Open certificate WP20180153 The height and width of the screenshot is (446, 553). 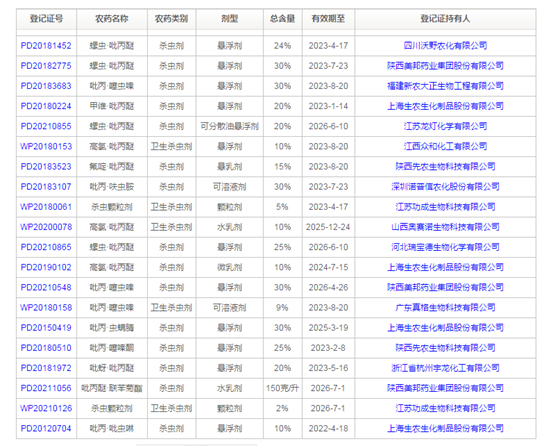point(46,146)
